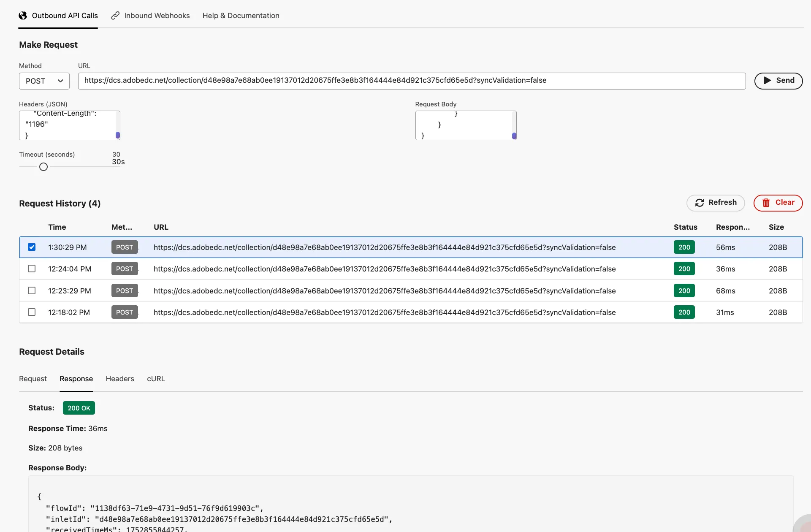The image size is (811, 532).
Task: Refresh the request history
Action: point(716,203)
